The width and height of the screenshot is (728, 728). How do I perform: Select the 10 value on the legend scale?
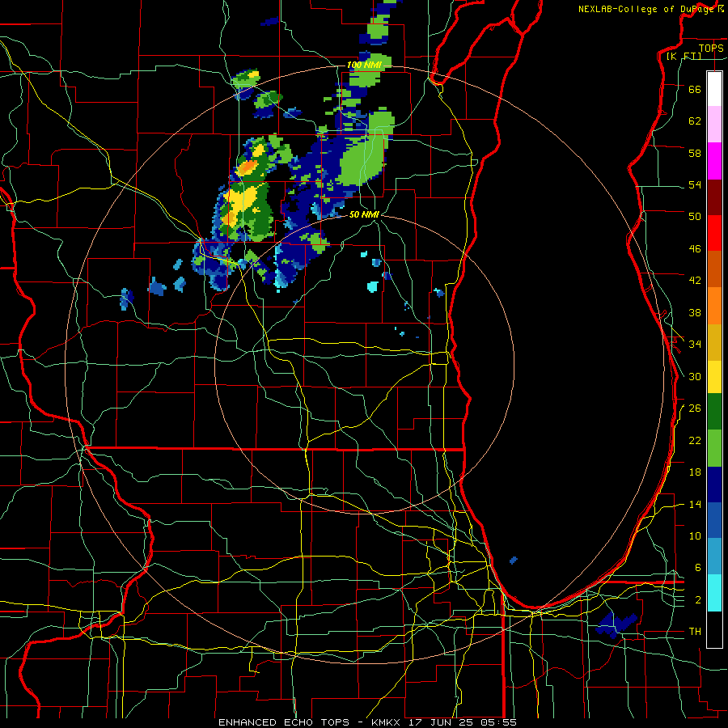(695, 535)
